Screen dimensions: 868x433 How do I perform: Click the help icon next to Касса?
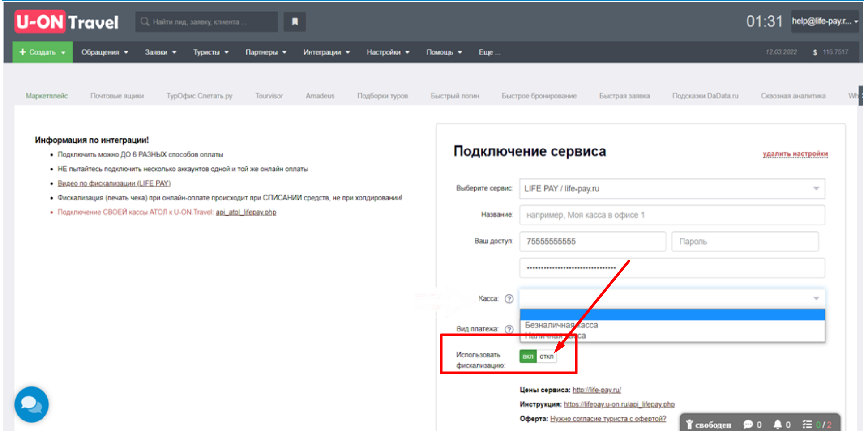509,299
